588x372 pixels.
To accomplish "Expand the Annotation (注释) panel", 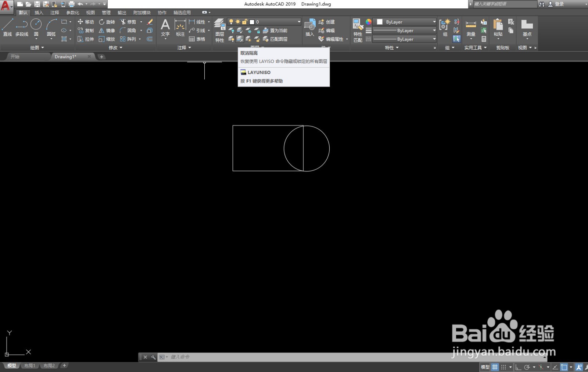I will pyautogui.click(x=184, y=48).
